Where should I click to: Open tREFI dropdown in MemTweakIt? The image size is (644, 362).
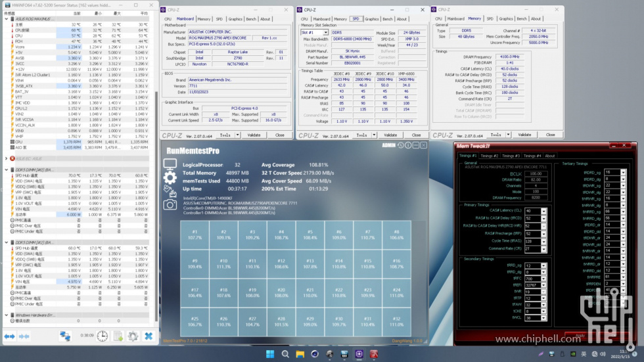[543, 285]
